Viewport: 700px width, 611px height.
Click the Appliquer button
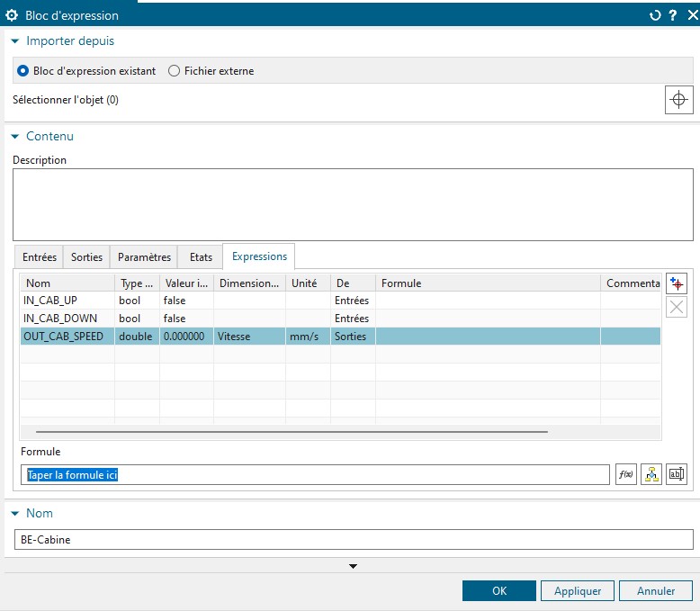point(578,591)
